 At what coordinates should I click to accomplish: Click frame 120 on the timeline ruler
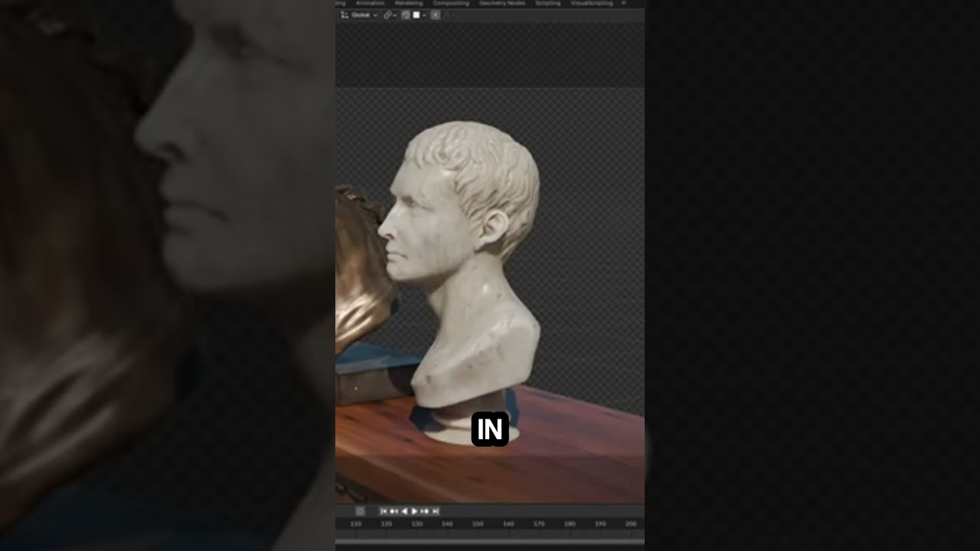(x=387, y=524)
